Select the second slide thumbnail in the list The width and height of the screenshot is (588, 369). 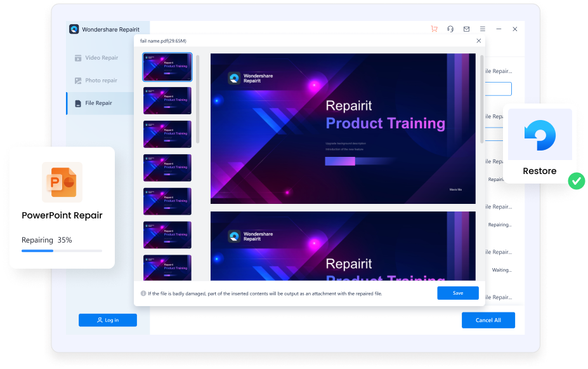(x=167, y=100)
